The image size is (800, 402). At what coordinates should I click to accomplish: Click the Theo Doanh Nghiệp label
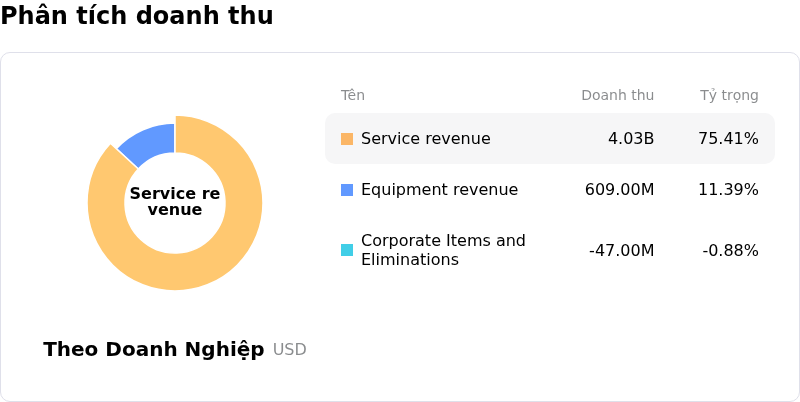(154, 349)
